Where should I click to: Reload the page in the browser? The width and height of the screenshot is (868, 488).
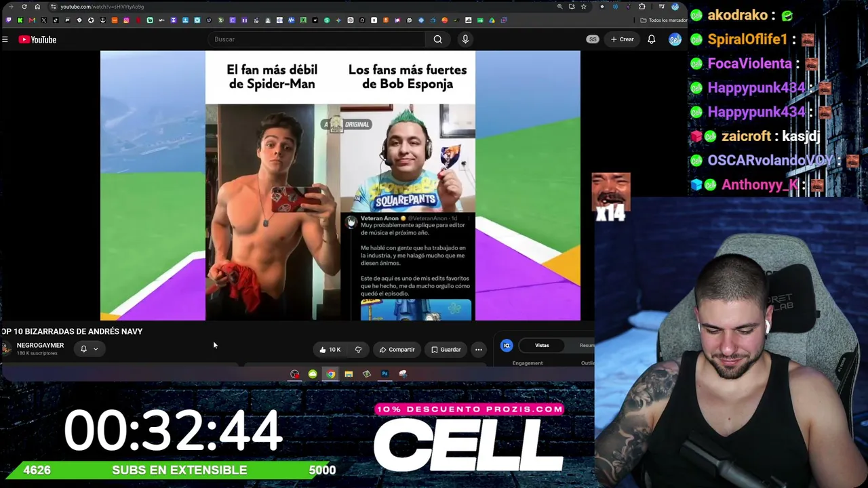[x=24, y=7]
